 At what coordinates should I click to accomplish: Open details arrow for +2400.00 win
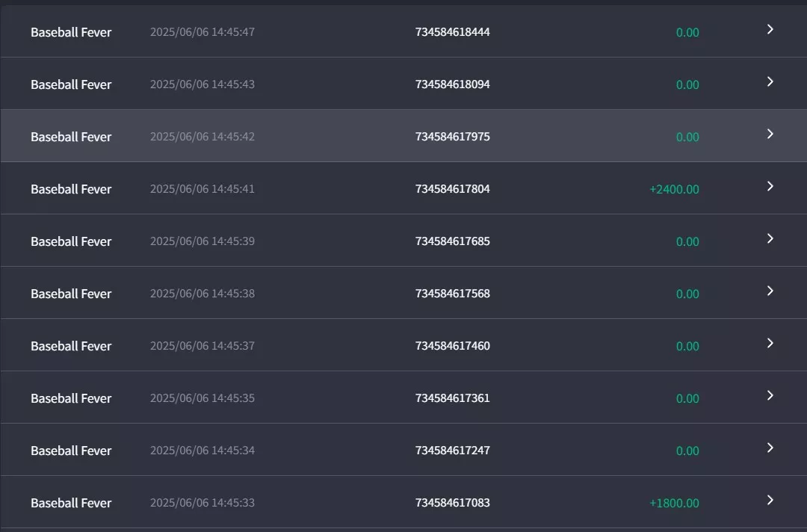pos(770,186)
